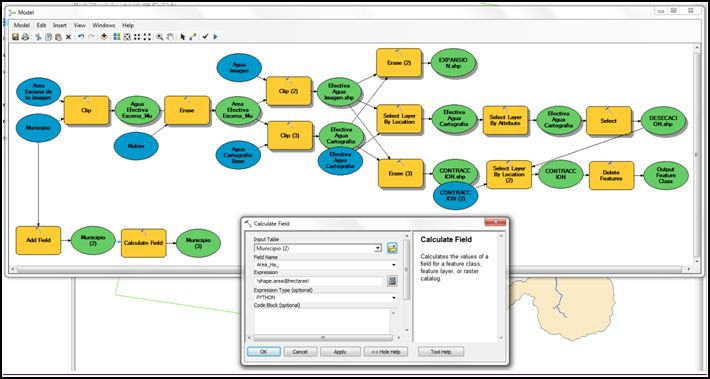The height and width of the screenshot is (379, 710).
Task: Open the Expression calculator button
Action: pyautogui.click(x=392, y=281)
